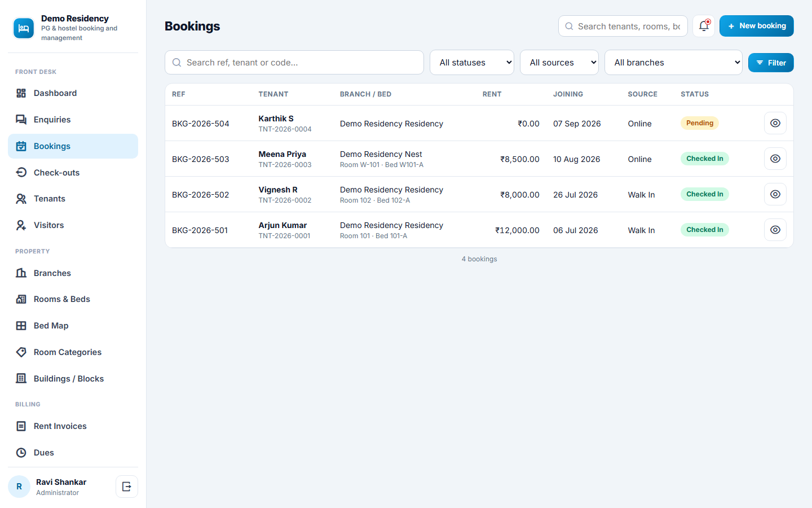Viewport: 812px width, 508px height.
Task: Click the New booking button
Action: [x=757, y=26]
